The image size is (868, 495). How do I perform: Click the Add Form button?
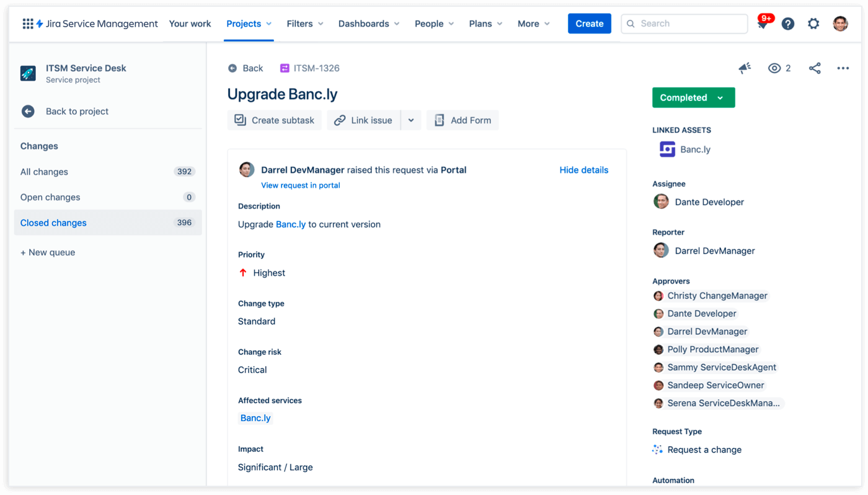pos(463,120)
